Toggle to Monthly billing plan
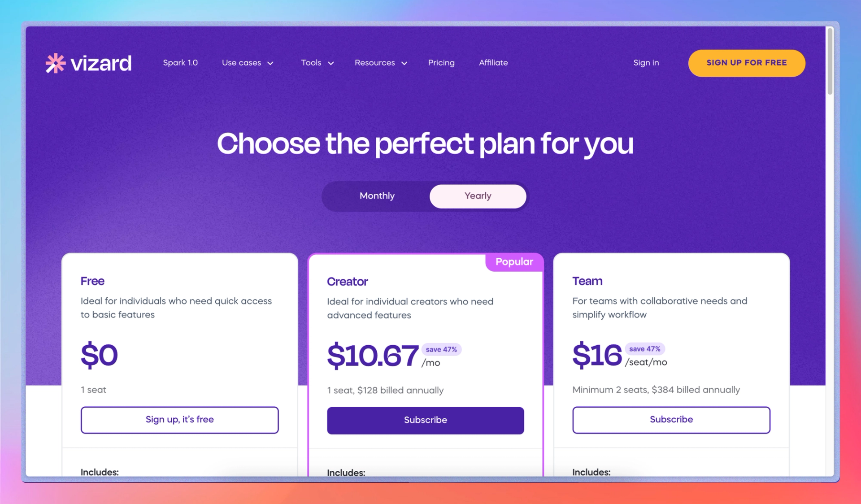Screen dimensions: 861x504 coord(377,196)
